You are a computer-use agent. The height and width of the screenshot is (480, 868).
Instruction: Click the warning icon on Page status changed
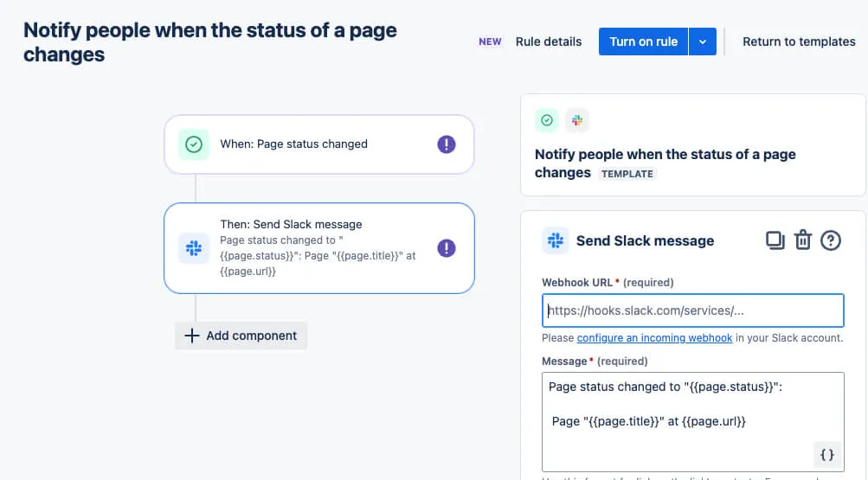[447, 144]
